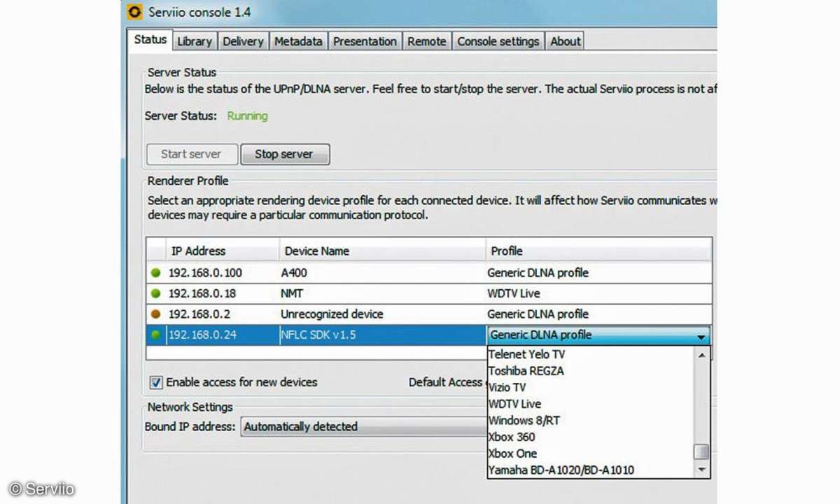
Task: Click green status dot for 192.168.0.18
Action: [155, 293]
